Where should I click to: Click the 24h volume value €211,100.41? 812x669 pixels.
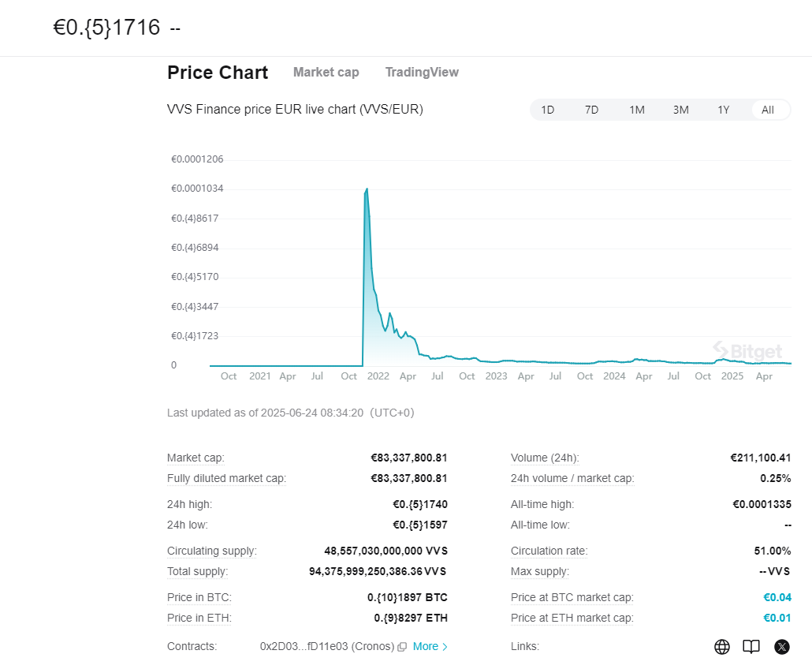(x=760, y=458)
